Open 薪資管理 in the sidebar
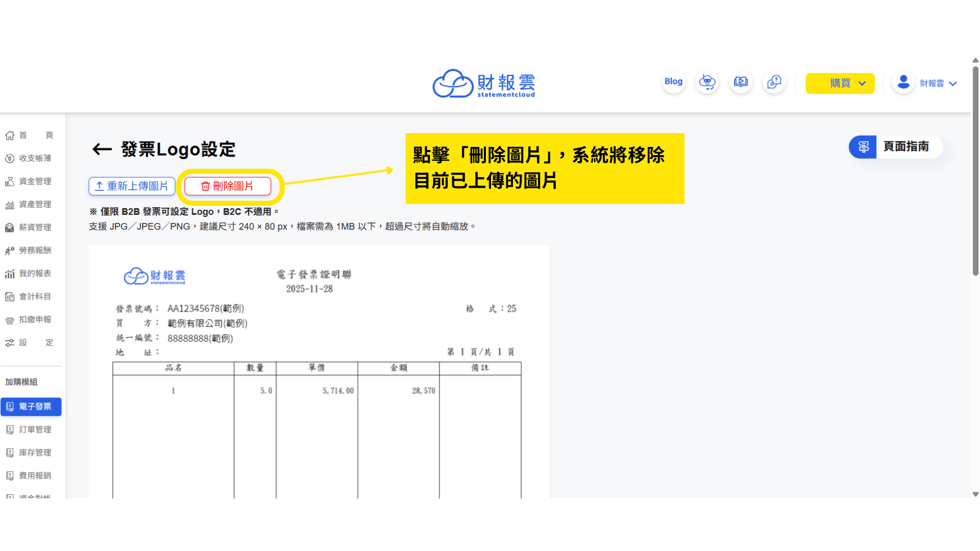 31,227
